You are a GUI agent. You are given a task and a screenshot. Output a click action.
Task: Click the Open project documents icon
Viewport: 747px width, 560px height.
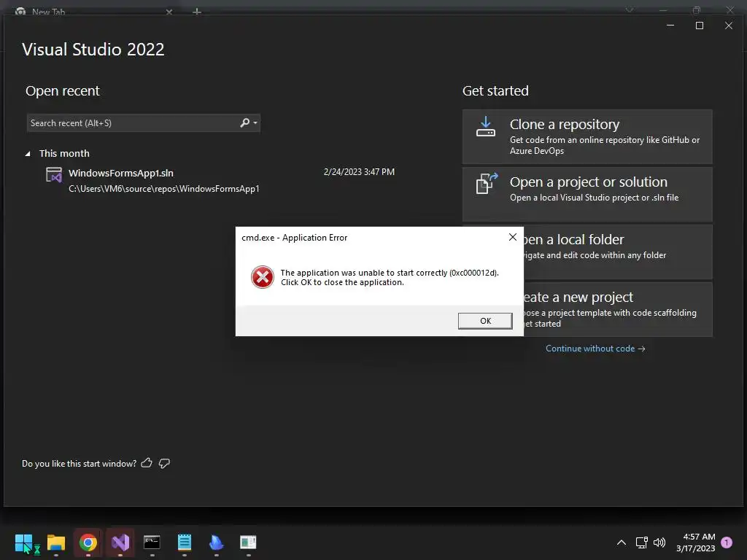487,183
